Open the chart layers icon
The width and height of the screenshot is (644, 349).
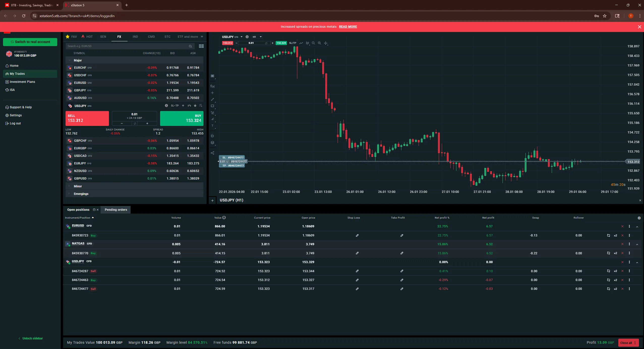212,143
